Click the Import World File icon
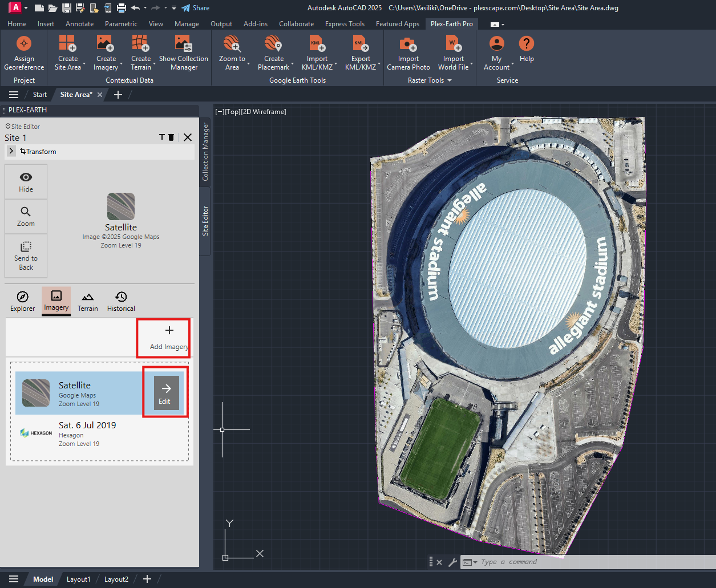The image size is (716, 588). click(x=454, y=43)
